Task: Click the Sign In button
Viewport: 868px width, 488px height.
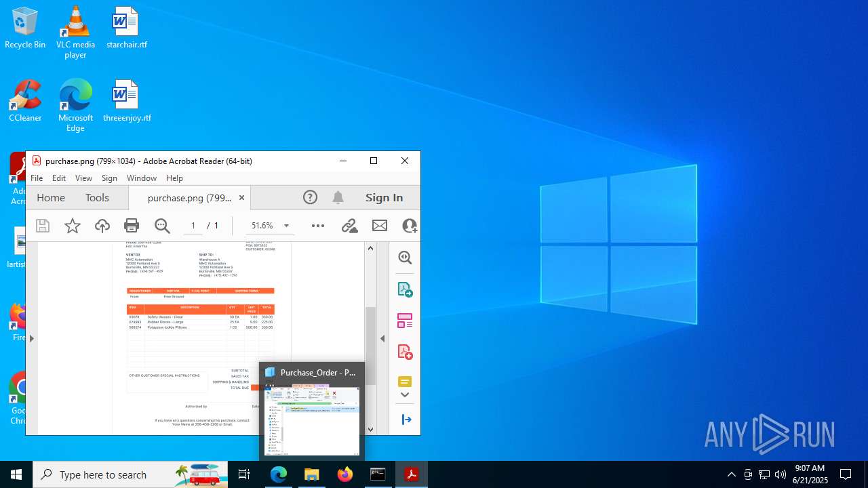Action: coord(384,197)
